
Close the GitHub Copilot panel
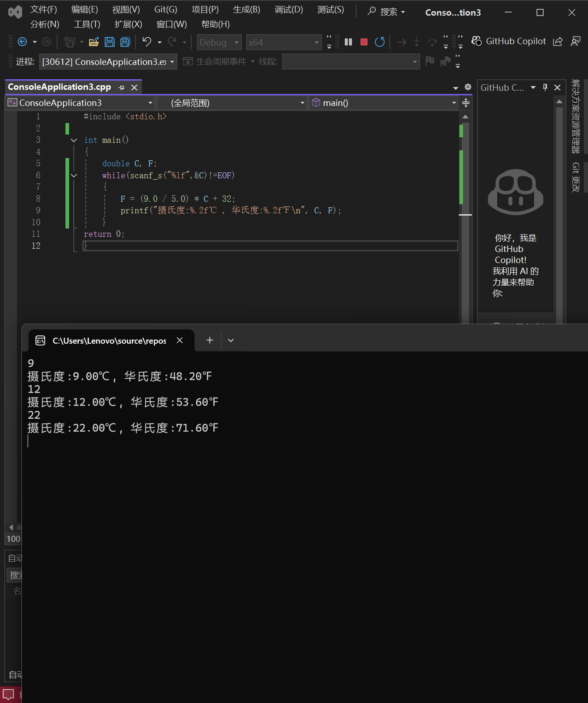(x=557, y=87)
